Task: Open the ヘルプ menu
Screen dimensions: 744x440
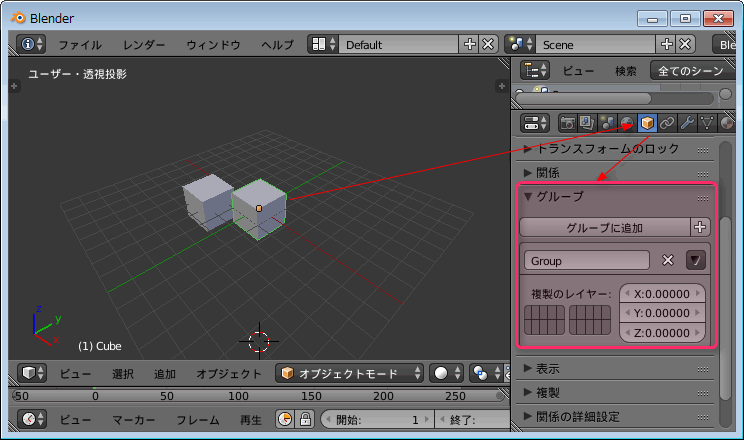Action: [278, 45]
